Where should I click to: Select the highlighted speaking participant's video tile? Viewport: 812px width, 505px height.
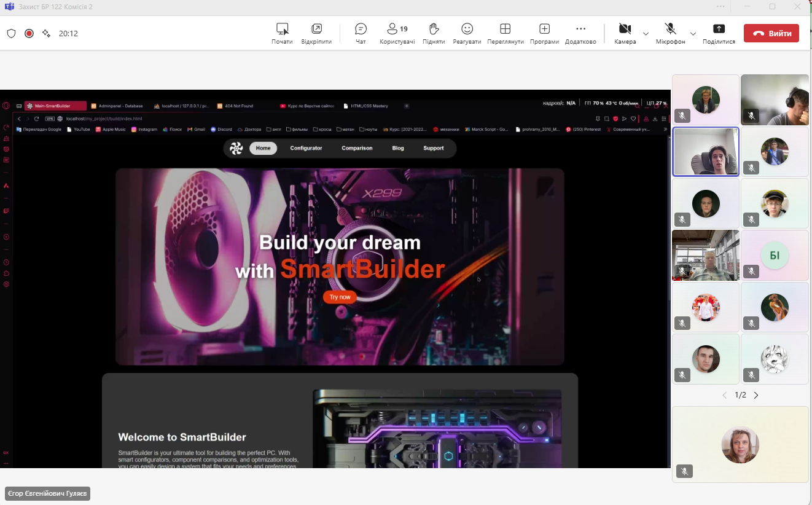(706, 152)
